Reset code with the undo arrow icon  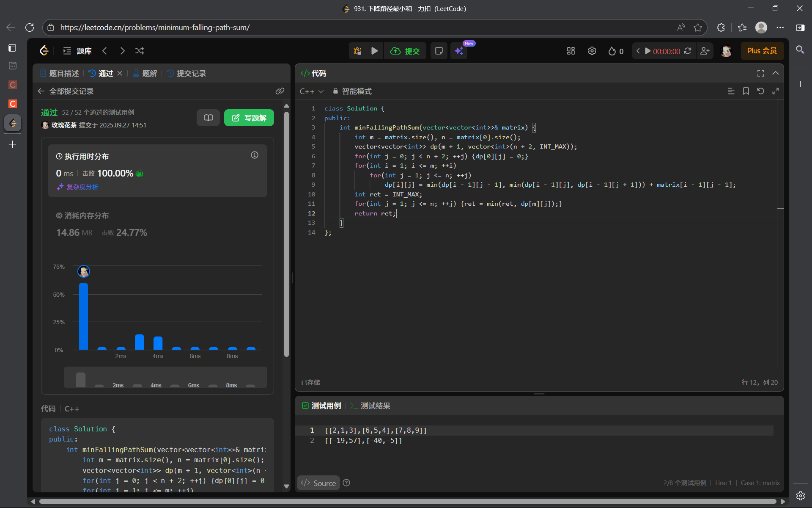(760, 91)
